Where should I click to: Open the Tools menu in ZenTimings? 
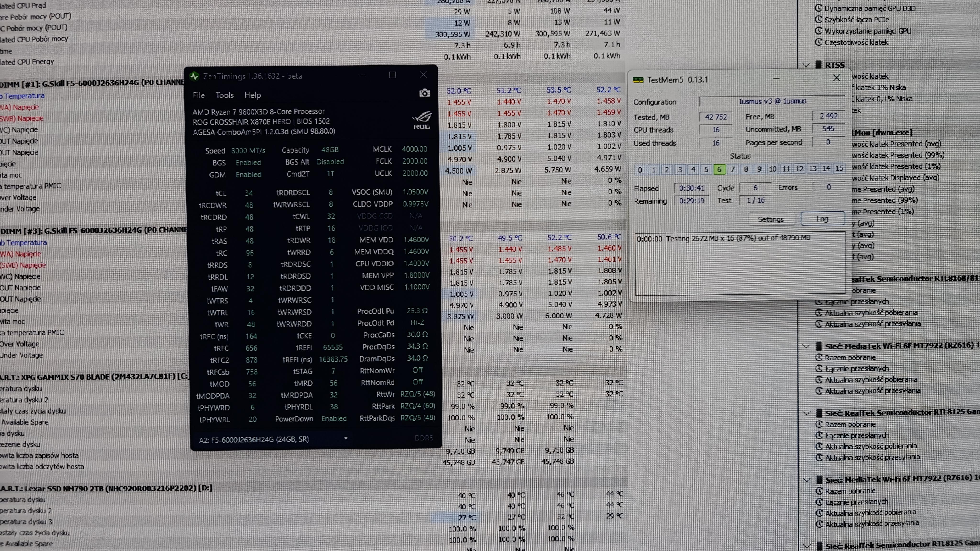pos(224,95)
